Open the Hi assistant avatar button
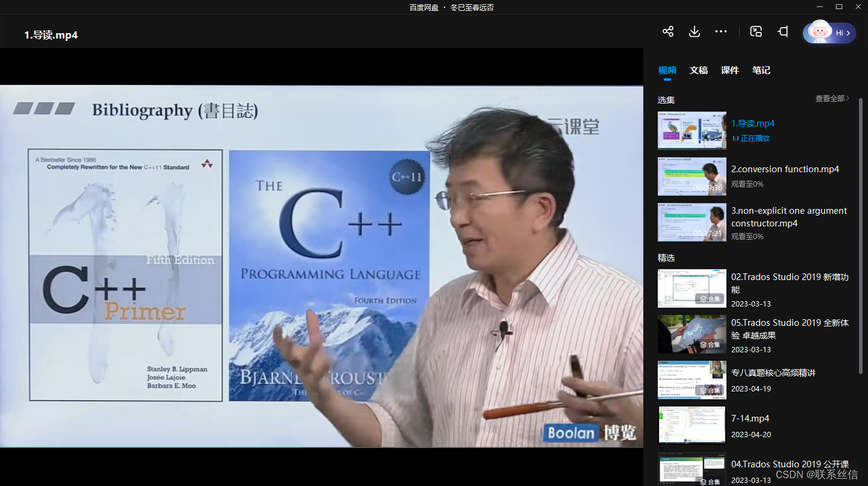868x486 pixels. click(829, 33)
